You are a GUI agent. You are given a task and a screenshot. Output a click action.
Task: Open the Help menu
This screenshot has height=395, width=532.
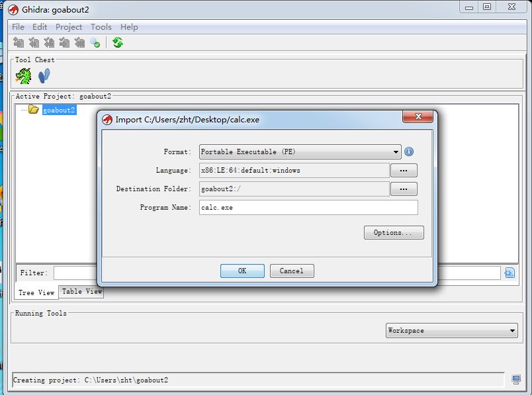[x=129, y=27]
